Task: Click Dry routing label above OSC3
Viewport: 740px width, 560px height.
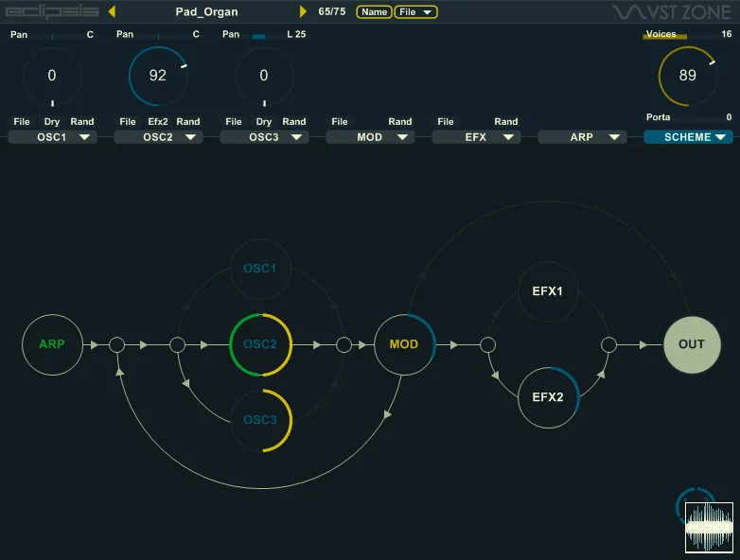Action: click(264, 122)
